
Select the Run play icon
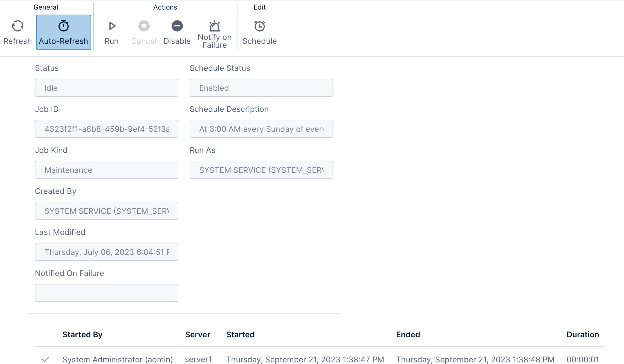[x=112, y=26]
